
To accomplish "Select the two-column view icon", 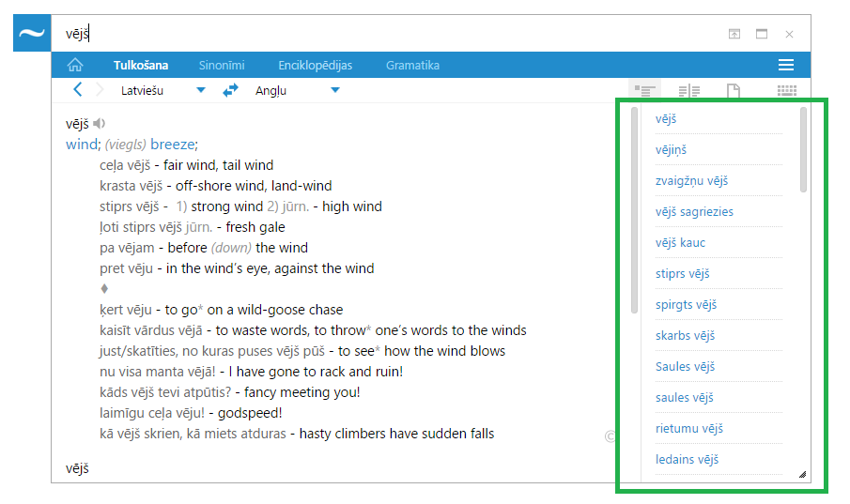I will 689,91.
